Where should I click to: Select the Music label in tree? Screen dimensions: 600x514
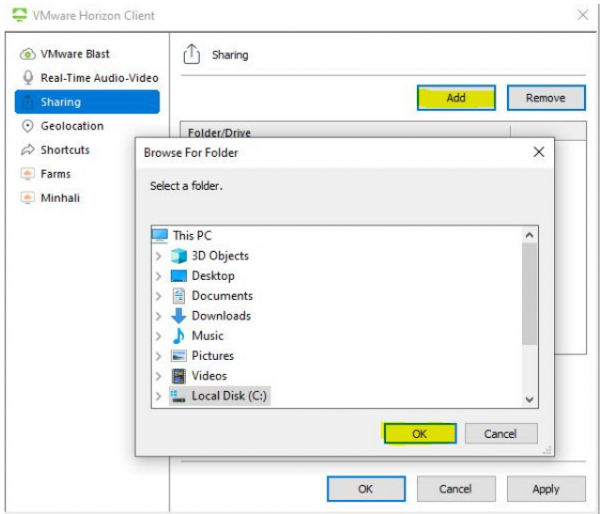click(207, 336)
